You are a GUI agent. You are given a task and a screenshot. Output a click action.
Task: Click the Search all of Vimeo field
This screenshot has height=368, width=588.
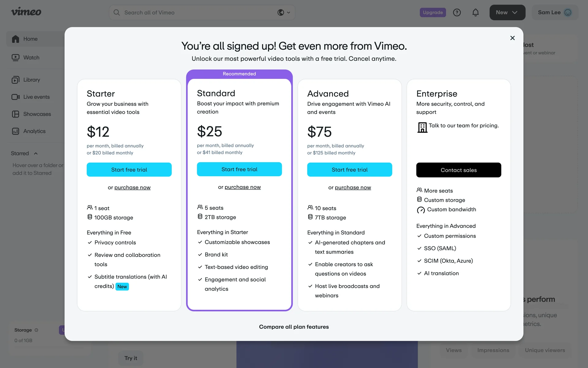[196, 13]
